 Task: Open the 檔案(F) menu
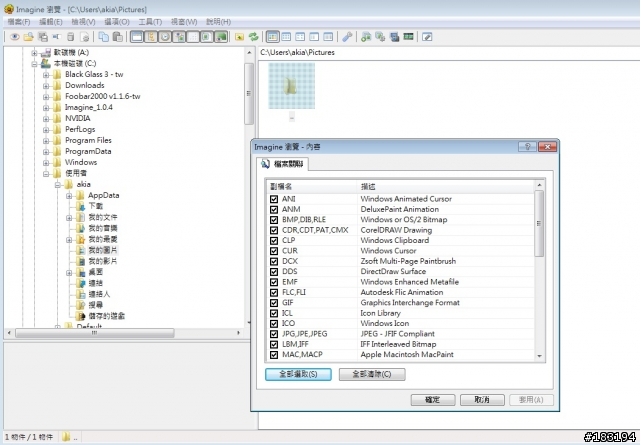19,22
